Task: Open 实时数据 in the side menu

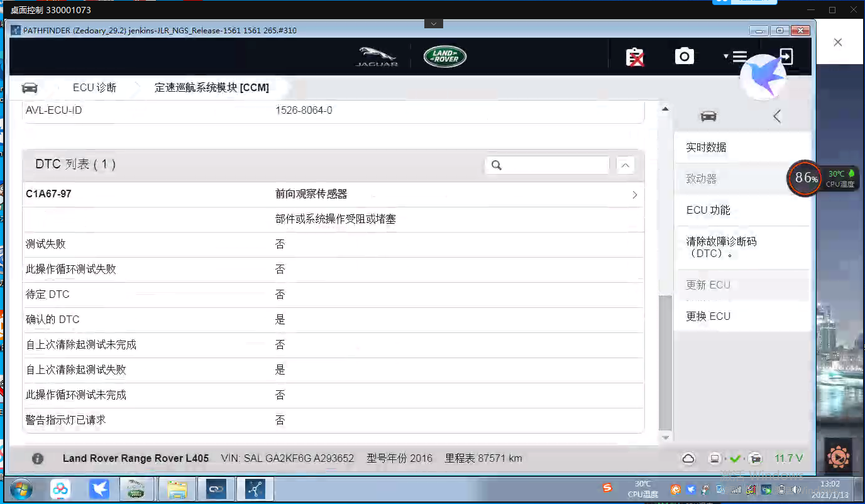Action: click(x=742, y=147)
